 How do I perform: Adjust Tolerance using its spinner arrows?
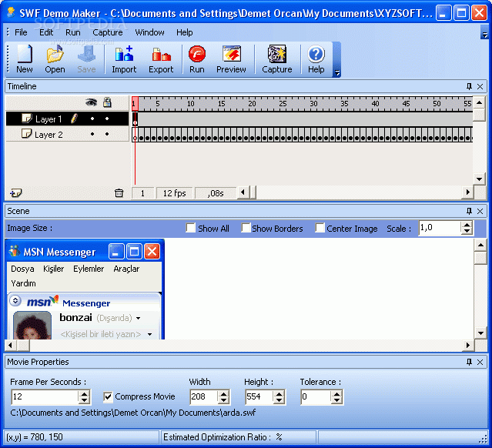pyautogui.click(x=336, y=397)
